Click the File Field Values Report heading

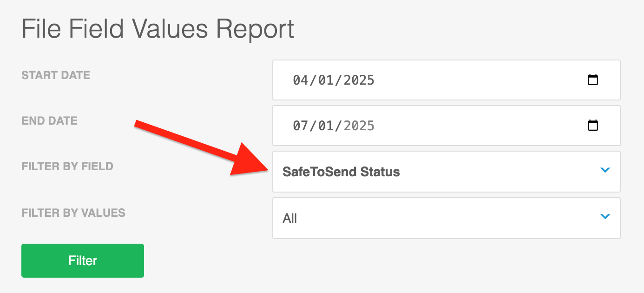158,29
